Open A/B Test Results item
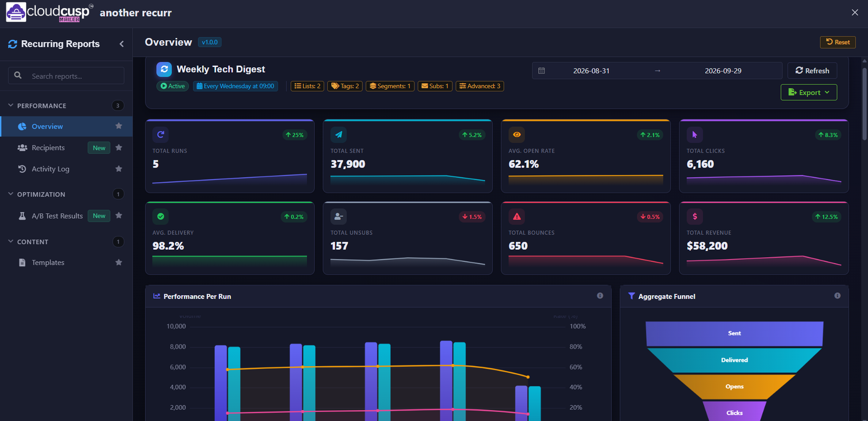The height and width of the screenshot is (421, 868). (x=66, y=216)
